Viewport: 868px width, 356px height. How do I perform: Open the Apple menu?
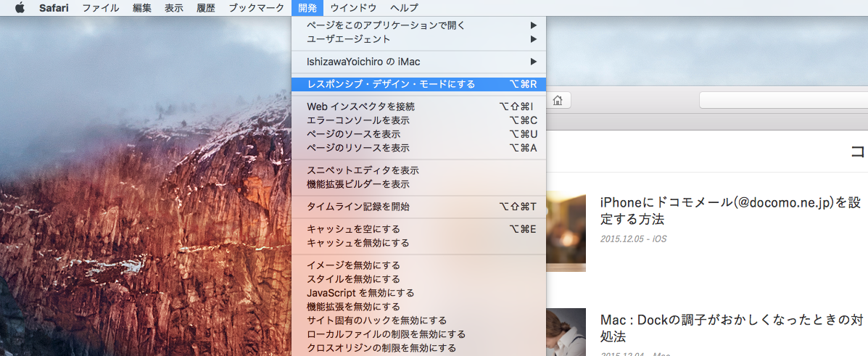pos(20,8)
